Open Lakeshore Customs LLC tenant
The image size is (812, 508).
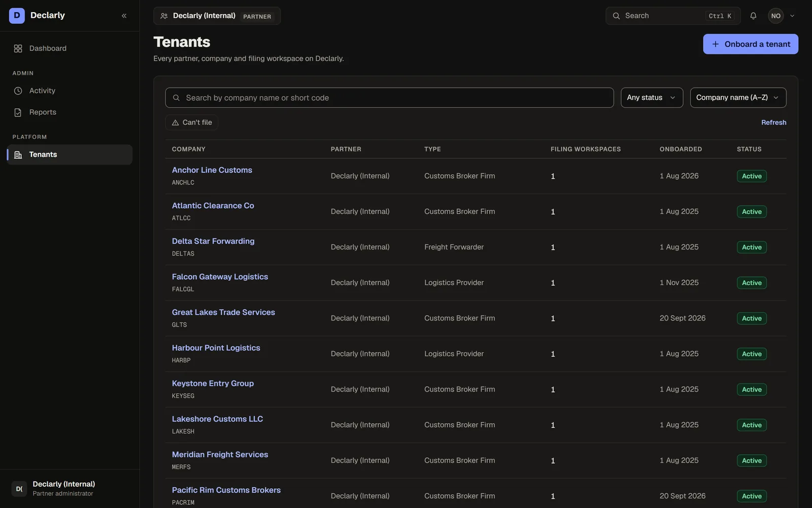(x=217, y=419)
